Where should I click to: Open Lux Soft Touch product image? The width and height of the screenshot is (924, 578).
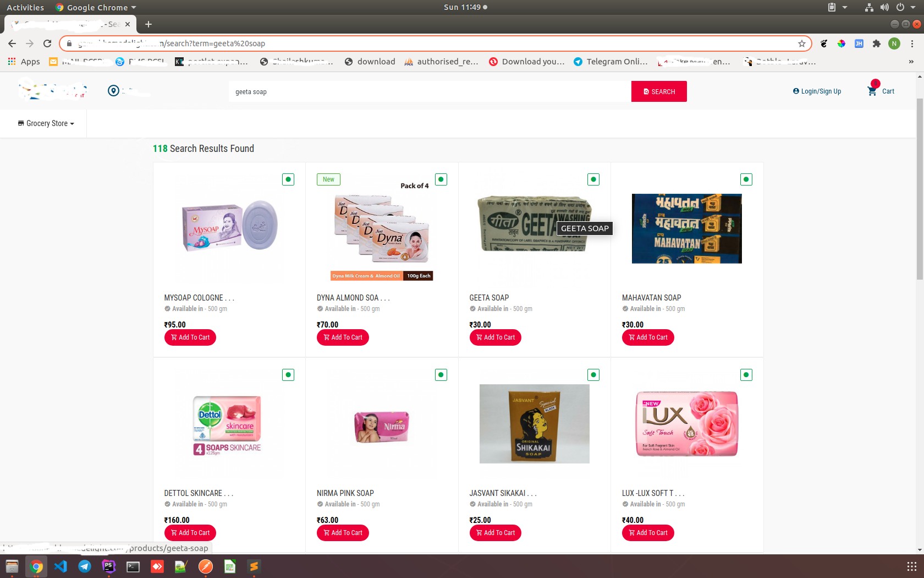(x=687, y=424)
